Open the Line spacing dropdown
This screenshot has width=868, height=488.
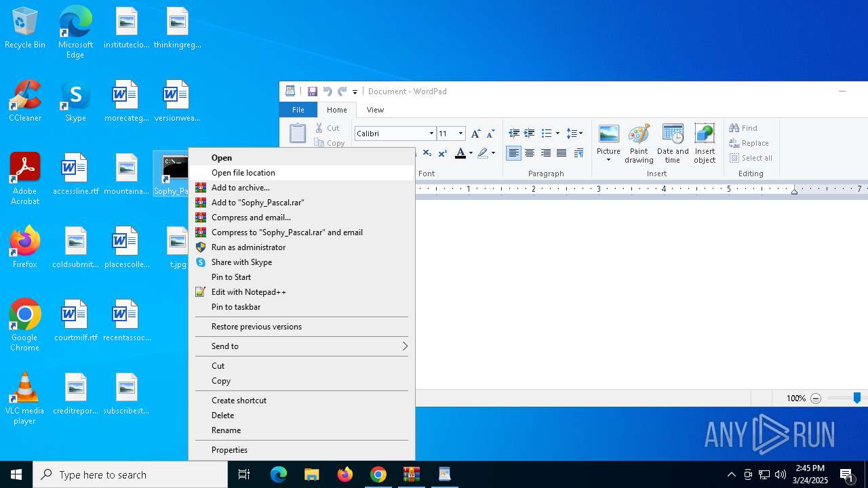(574, 134)
